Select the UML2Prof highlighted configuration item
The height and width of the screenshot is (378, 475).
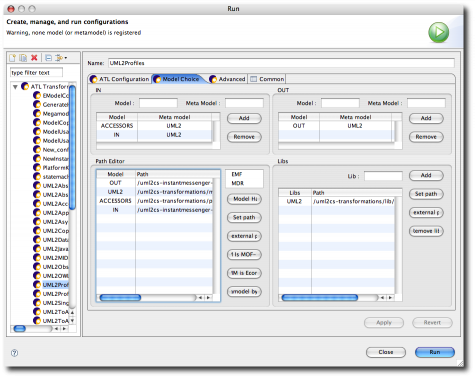55,285
